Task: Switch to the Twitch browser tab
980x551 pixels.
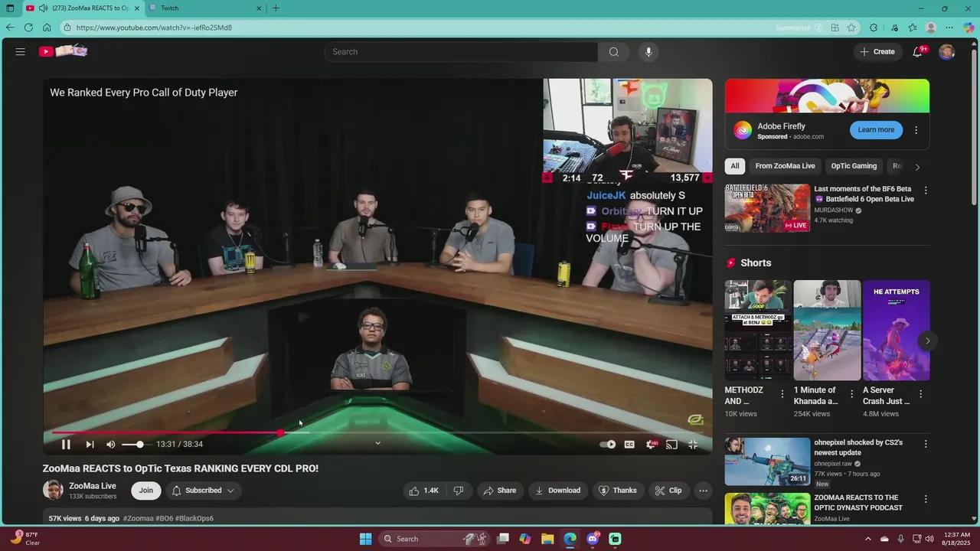Action: click(x=205, y=8)
